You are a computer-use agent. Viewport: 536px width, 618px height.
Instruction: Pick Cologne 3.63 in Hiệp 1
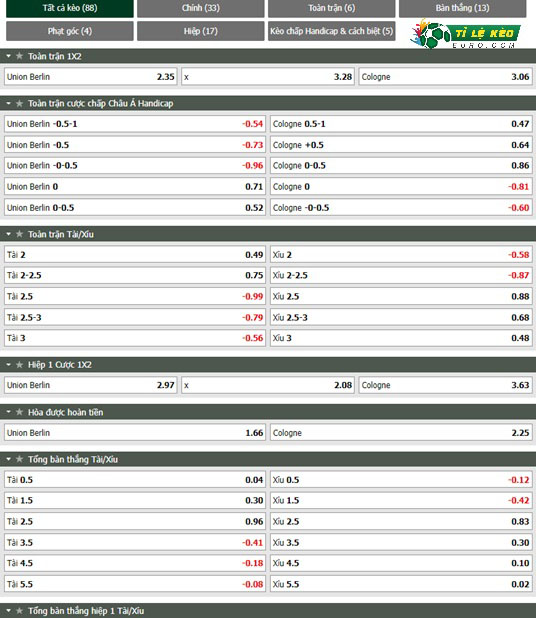coord(445,385)
